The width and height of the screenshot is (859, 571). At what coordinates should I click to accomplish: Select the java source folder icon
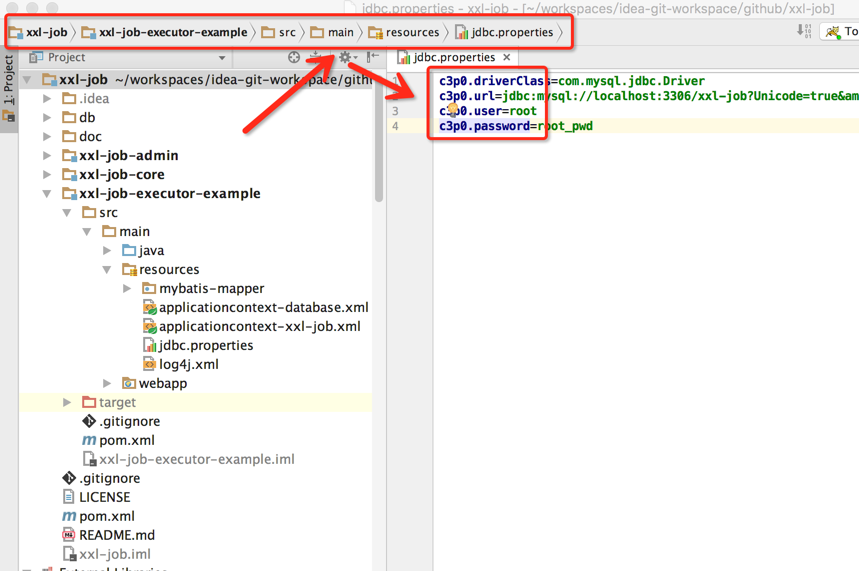pos(129,250)
